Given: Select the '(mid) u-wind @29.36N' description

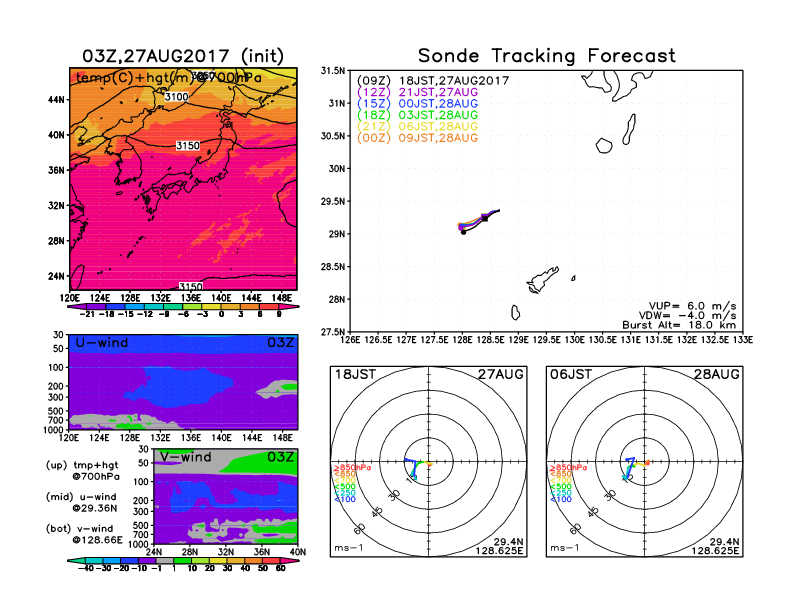Looking at the screenshot, I should click(81, 502).
